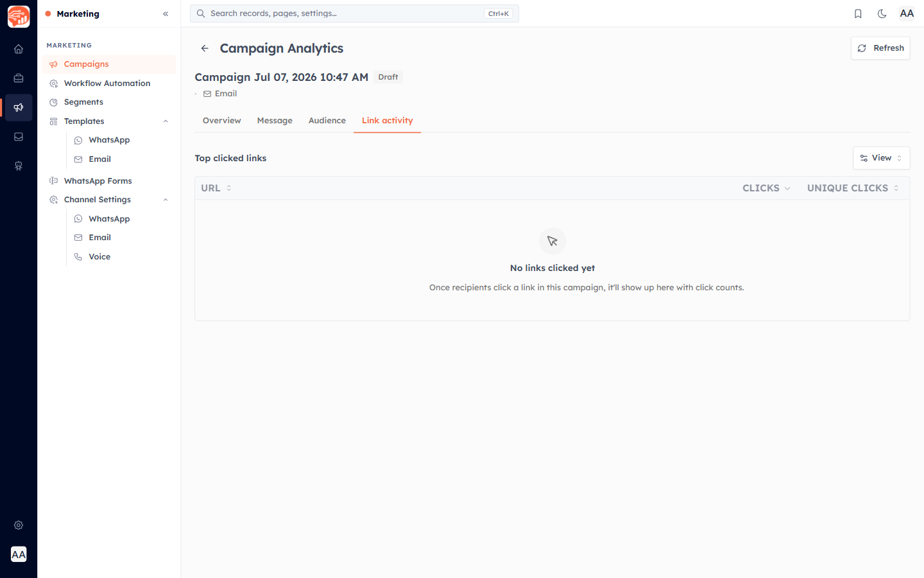Click the bookmark icon in the top bar

click(858, 13)
